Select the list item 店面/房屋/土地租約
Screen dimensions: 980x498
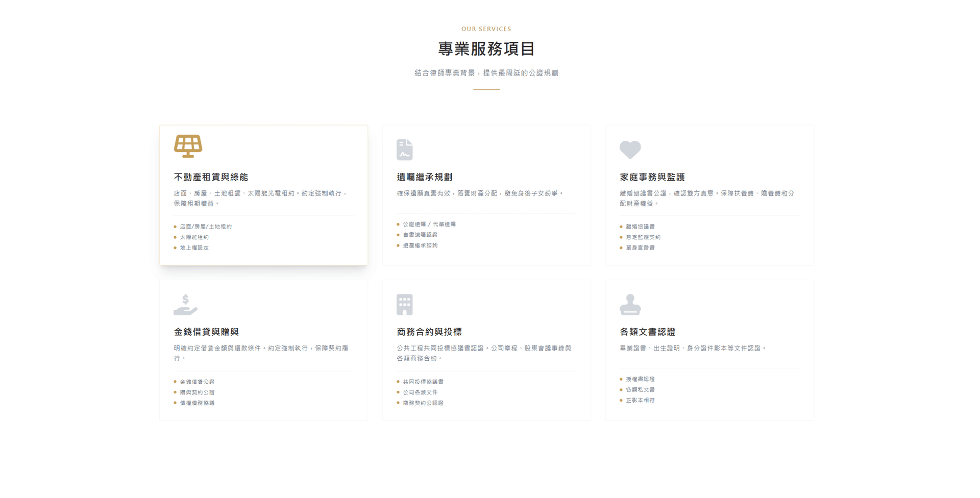pos(206,227)
